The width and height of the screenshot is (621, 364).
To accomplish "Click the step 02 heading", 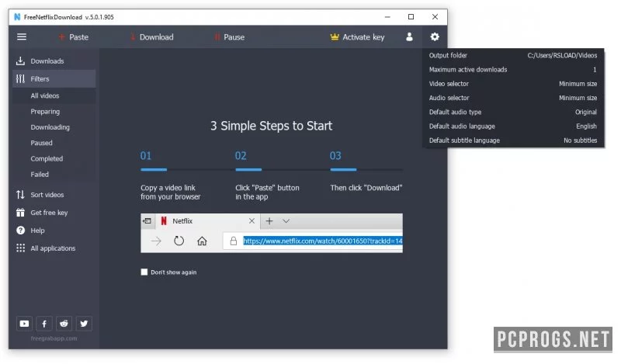I will (x=241, y=156).
